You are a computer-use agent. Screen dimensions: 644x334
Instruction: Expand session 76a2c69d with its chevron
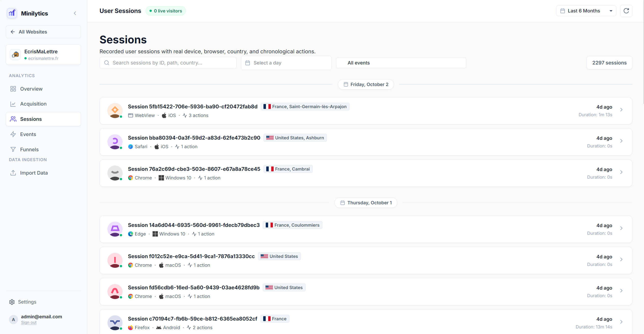(x=621, y=172)
